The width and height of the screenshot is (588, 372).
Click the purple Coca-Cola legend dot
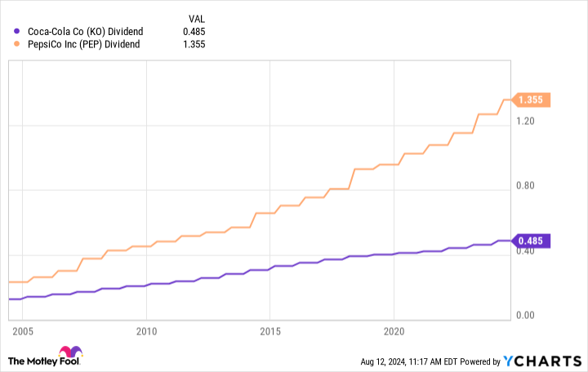click(x=18, y=32)
